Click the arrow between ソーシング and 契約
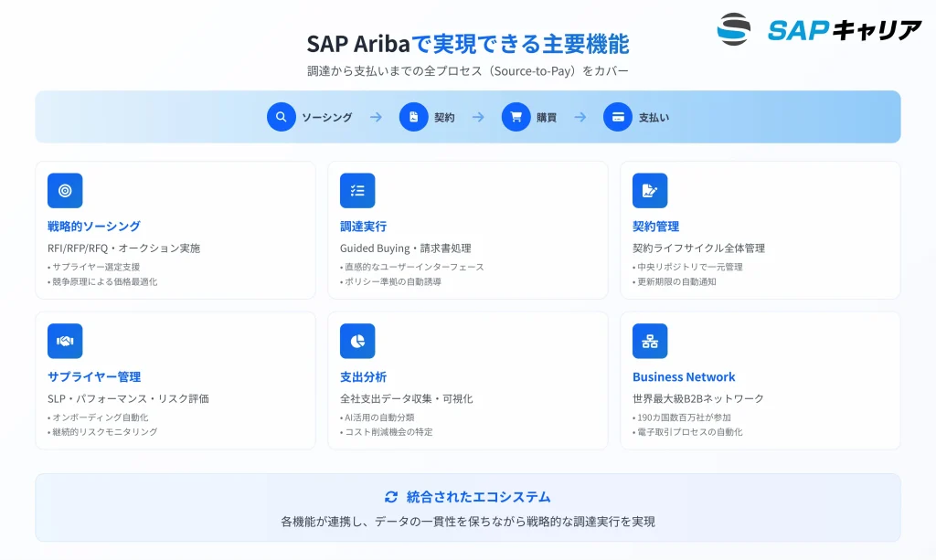936x560 pixels. (376, 117)
